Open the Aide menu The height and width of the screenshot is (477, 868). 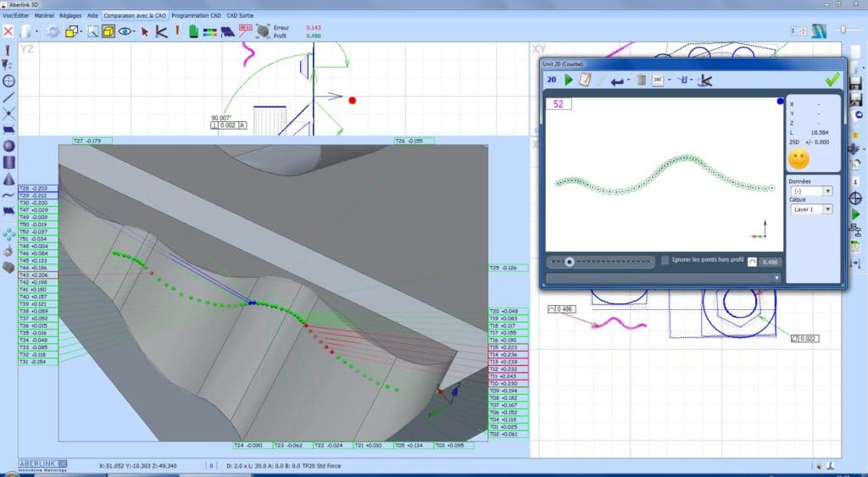(92, 15)
